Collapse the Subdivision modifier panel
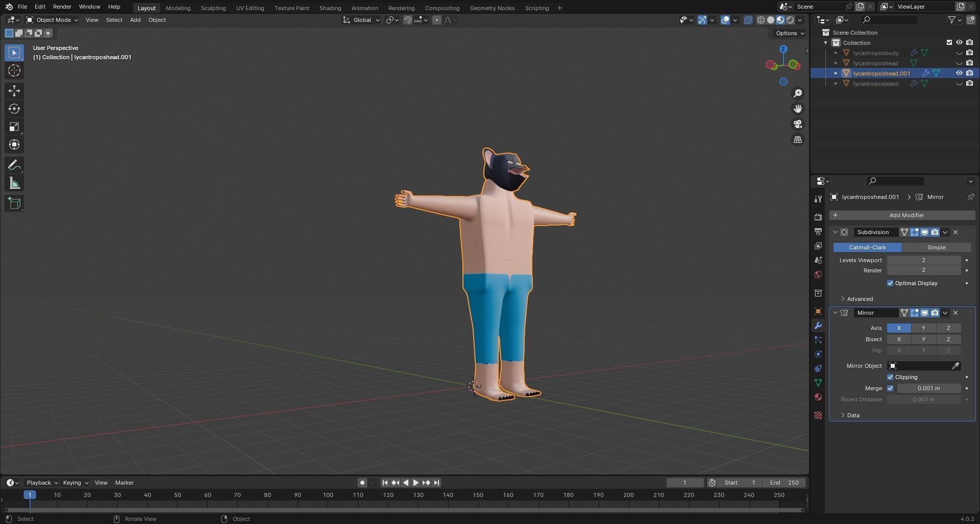Screen dimensions: 980x524 835,232
